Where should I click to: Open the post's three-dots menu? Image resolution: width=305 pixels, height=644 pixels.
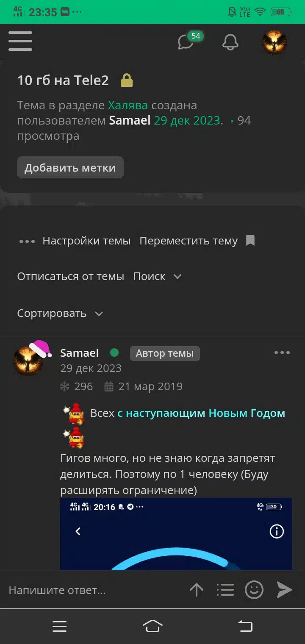pos(282,353)
